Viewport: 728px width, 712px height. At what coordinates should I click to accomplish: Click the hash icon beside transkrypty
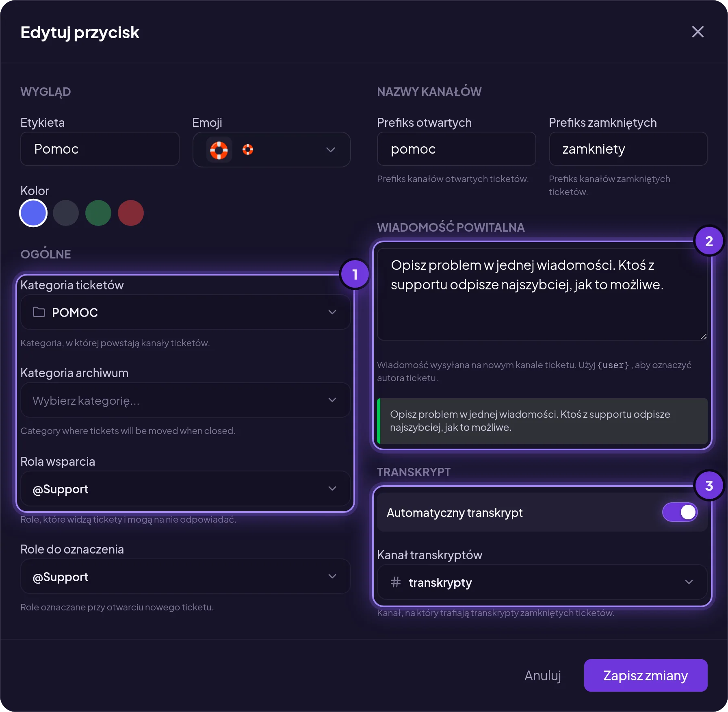[396, 582]
